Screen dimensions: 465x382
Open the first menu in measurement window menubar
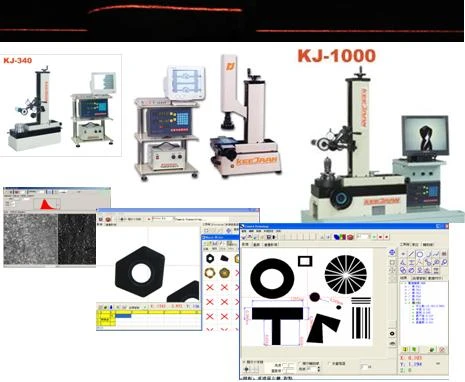point(244,231)
